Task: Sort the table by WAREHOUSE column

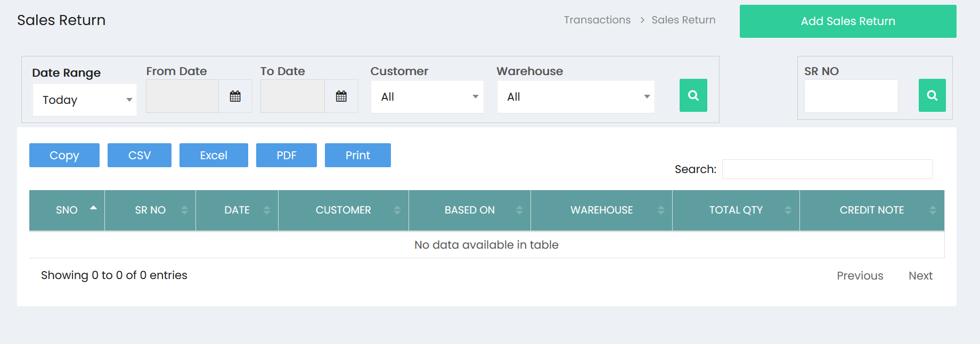Action: tap(602, 210)
